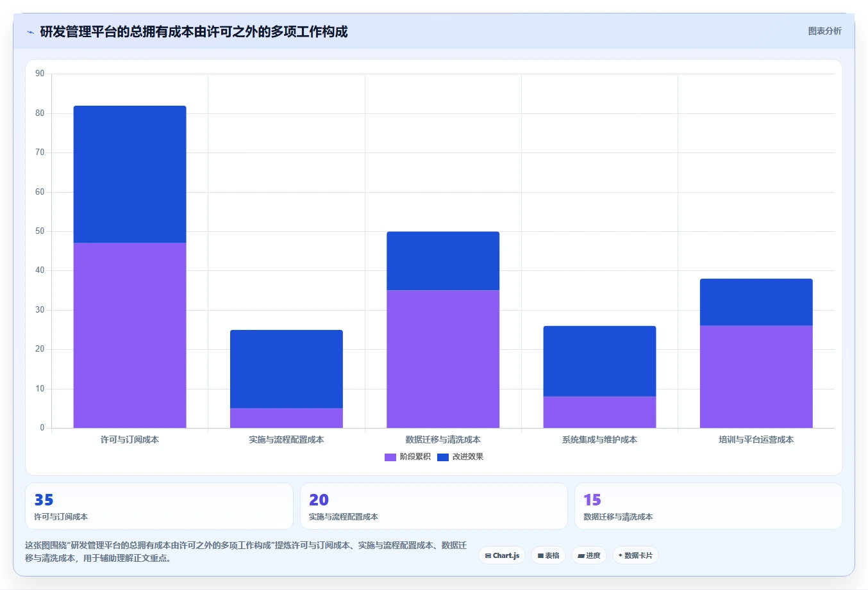Screen dimensions: 868x590
Task: Click the 数据迁移与清洗成本 x-axis label
Action: pos(443,439)
